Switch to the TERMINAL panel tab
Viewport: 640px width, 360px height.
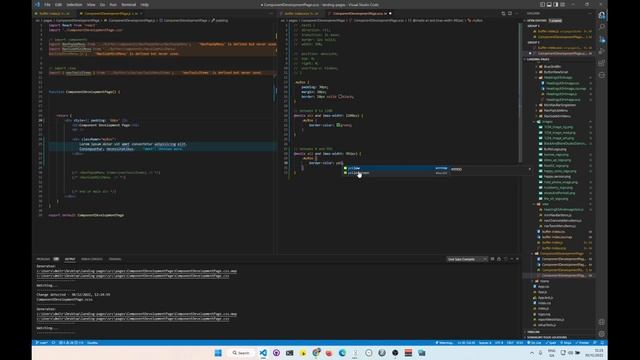coord(115,259)
